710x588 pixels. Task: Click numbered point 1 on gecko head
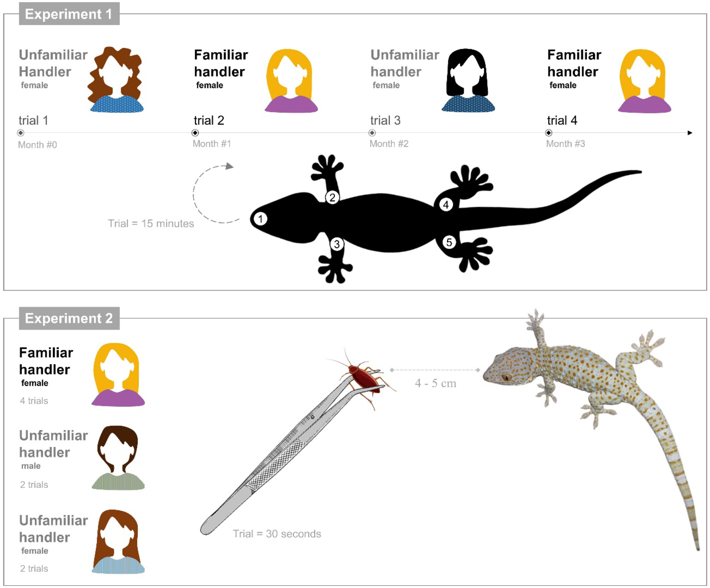click(x=261, y=219)
